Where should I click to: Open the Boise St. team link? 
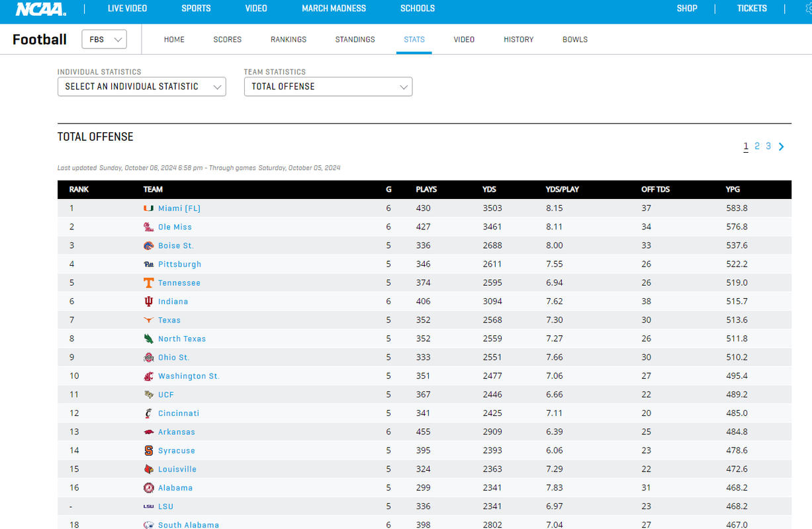click(176, 245)
